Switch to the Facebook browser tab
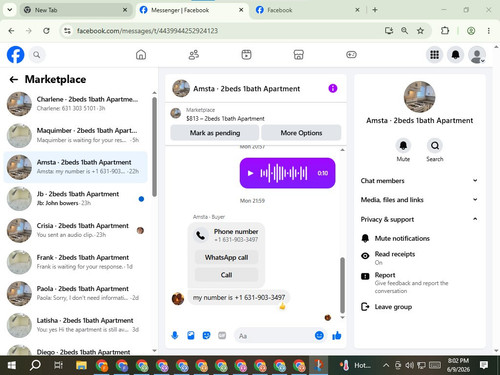 pos(307,10)
